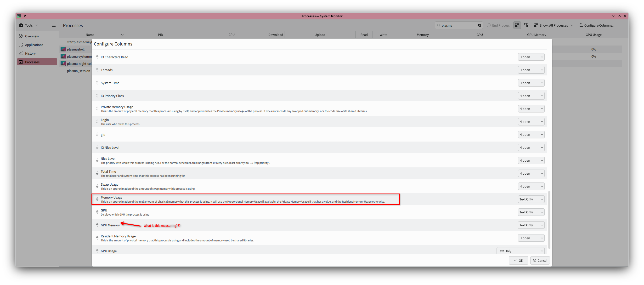This screenshot has width=644, height=285.
Task: Toggle the tree view mode button
Action: coord(526,25)
